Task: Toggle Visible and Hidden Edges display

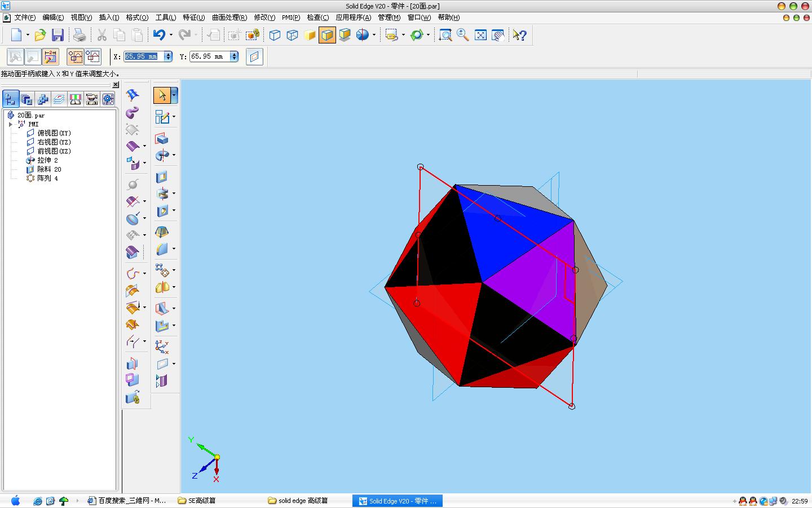Action: click(x=292, y=35)
